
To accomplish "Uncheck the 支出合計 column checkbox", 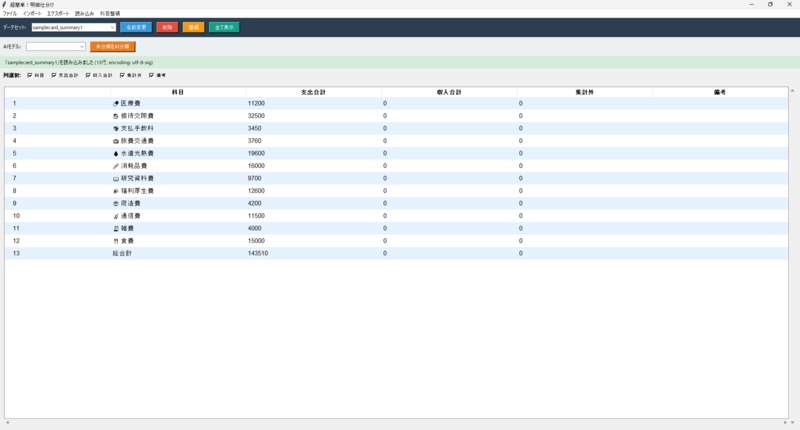I will click(x=54, y=75).
